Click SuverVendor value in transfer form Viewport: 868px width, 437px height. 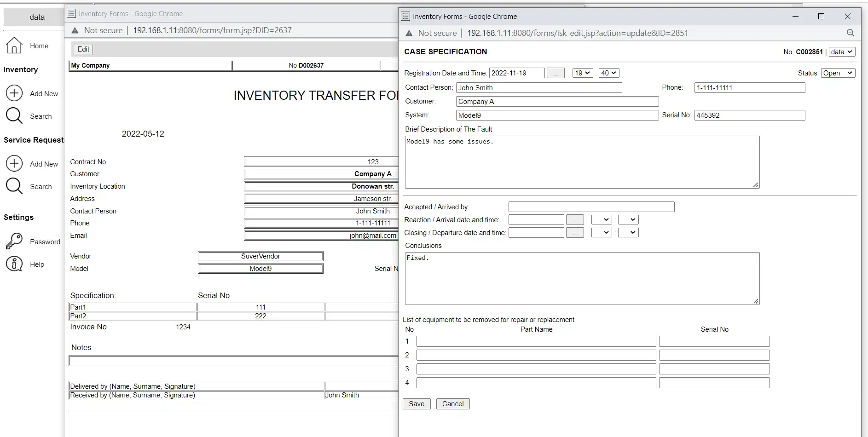[x=260, y=256]
